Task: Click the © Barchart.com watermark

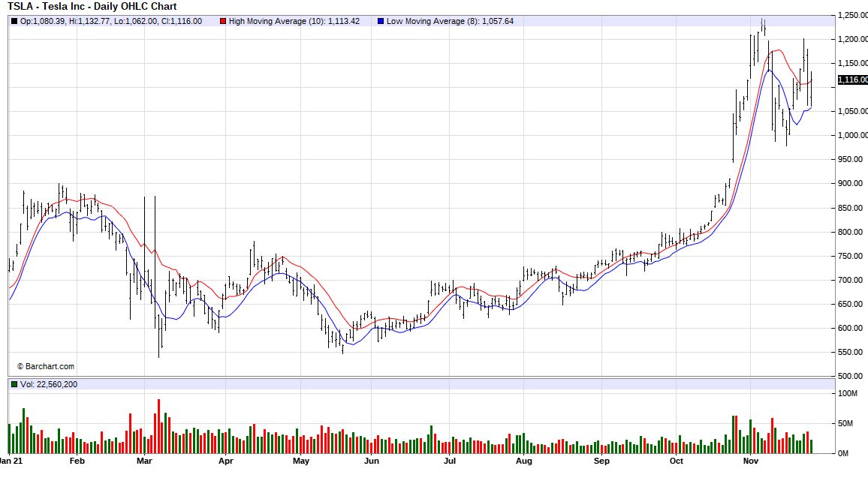Action: [46, 366]
